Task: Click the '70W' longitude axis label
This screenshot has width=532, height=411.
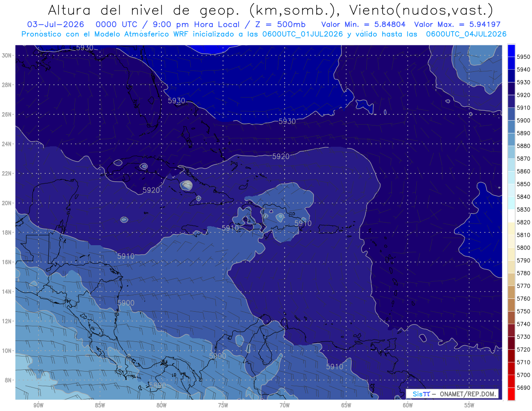Action: click(x=285, y=405)
